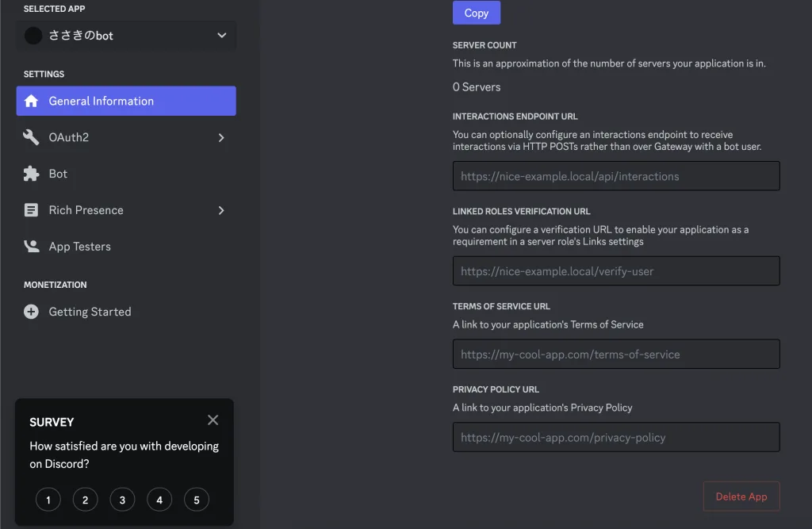Expand the OAuth2 submenu chevron

click(221, 137)
